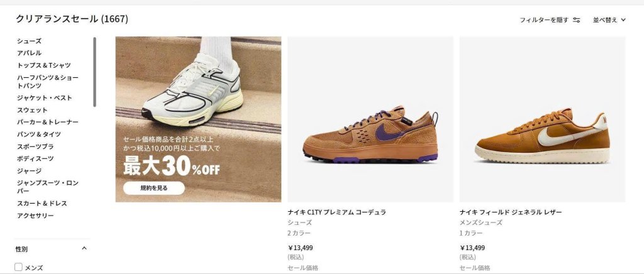The height and width of the screenshot is (274, 644).
Task: Go to パーカー＆トレーナー category
Action: point(48,122)
